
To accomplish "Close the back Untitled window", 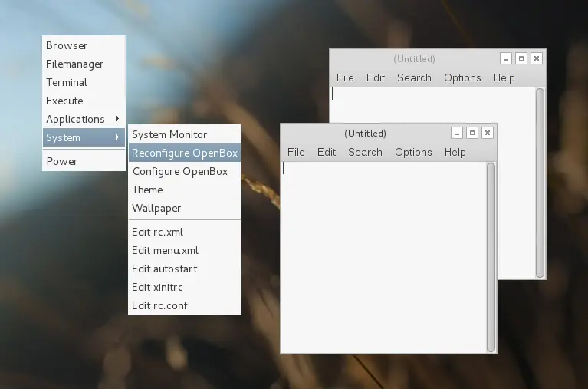I will point(537,58).
